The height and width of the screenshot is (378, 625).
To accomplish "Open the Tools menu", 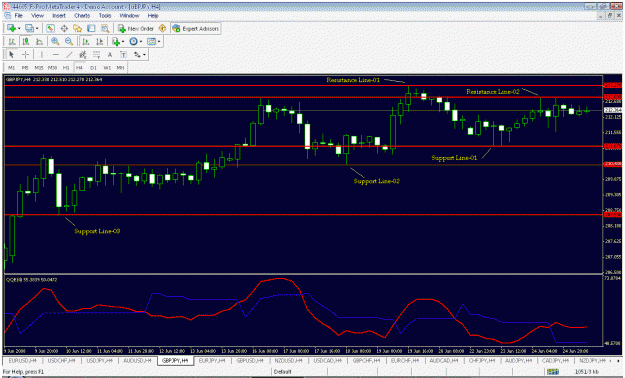I will point(105,16).
